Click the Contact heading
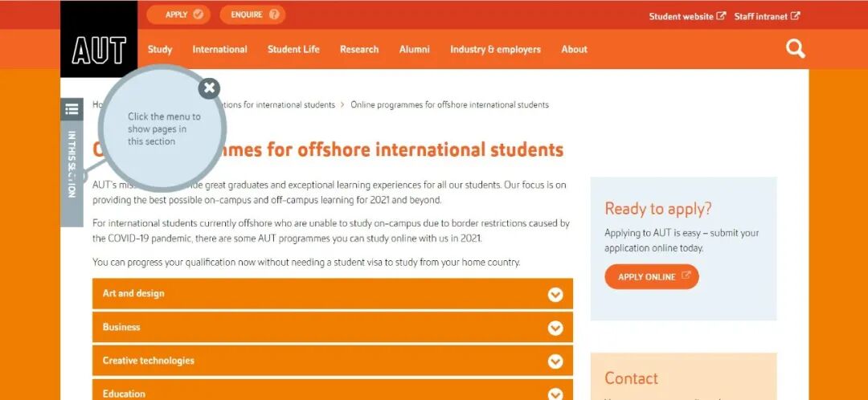This screenshot has height=400, width=868. click(631, 378)
